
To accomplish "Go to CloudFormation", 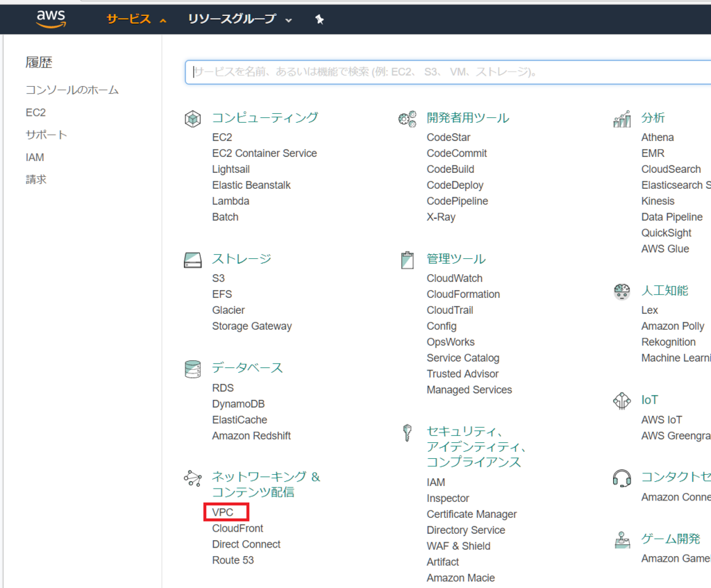I will (x=463, y=294).
